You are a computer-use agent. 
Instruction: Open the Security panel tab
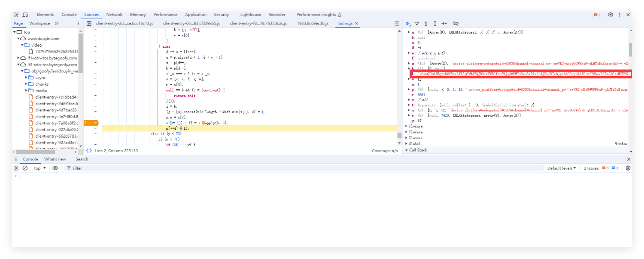[x=222, y=15]
